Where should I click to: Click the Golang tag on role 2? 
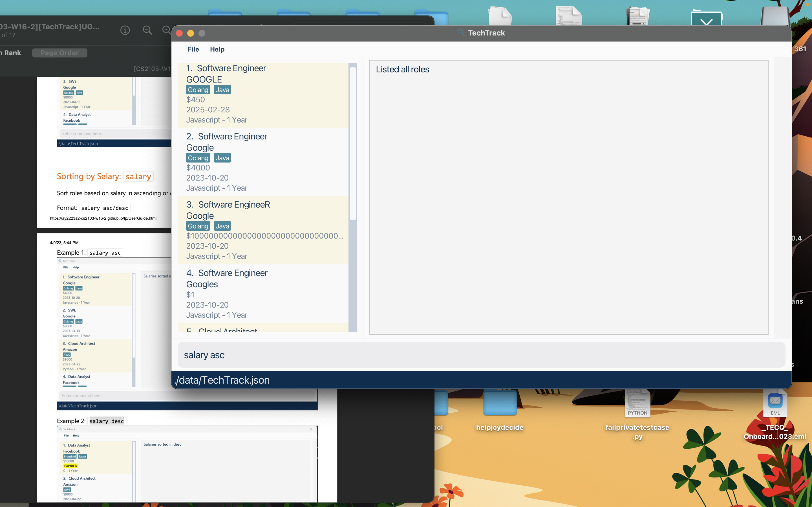point(198,158)
